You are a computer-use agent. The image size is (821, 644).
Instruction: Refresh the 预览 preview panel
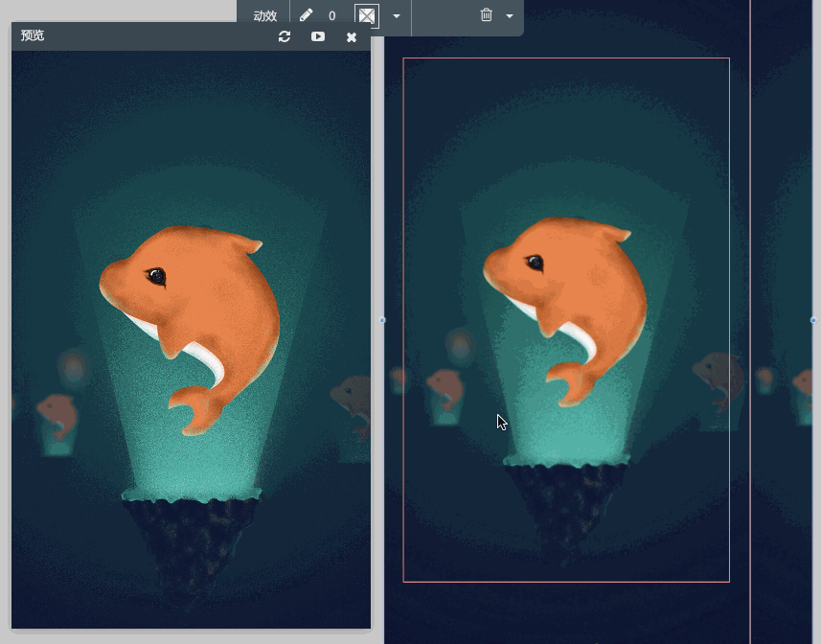coord(285,36)
